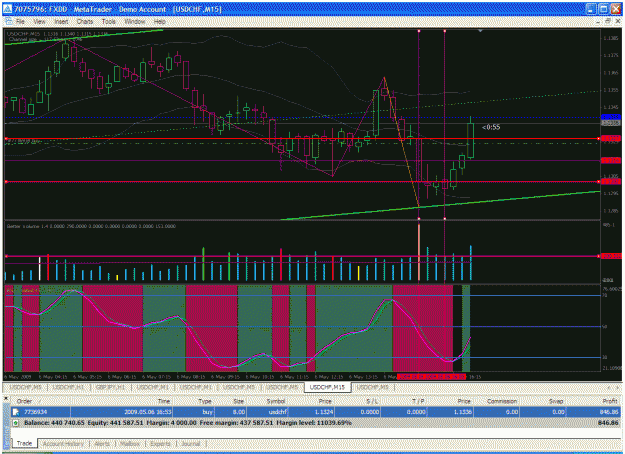
Task: Open the File menu
Action: 20,22
